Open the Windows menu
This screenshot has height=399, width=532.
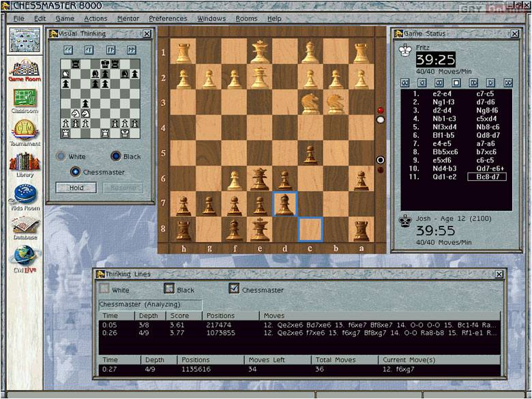tap(211, 18)
